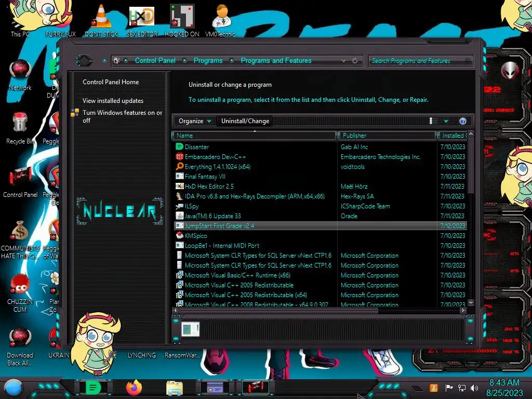Open the green chat app in taskbar

pyautogui.click(x=92, y=388)
